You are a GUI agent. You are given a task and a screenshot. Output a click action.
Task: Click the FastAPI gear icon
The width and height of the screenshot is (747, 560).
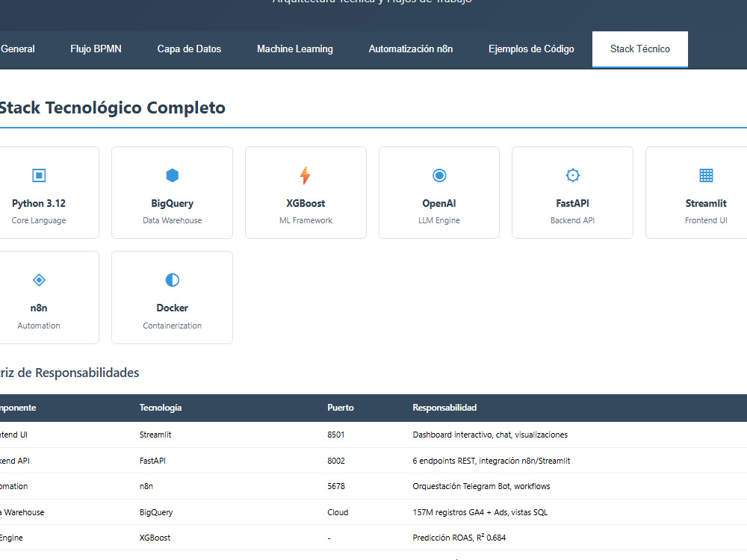(572, 175)
